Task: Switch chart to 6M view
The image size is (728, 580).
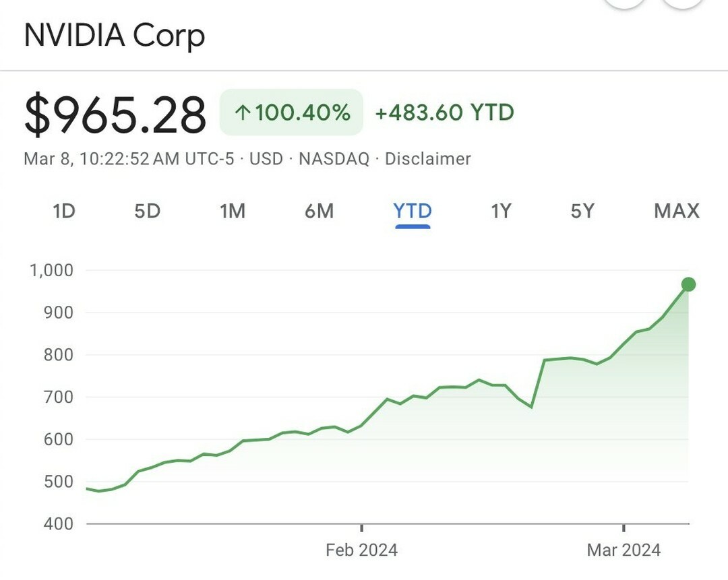Action: pos(319,212)
